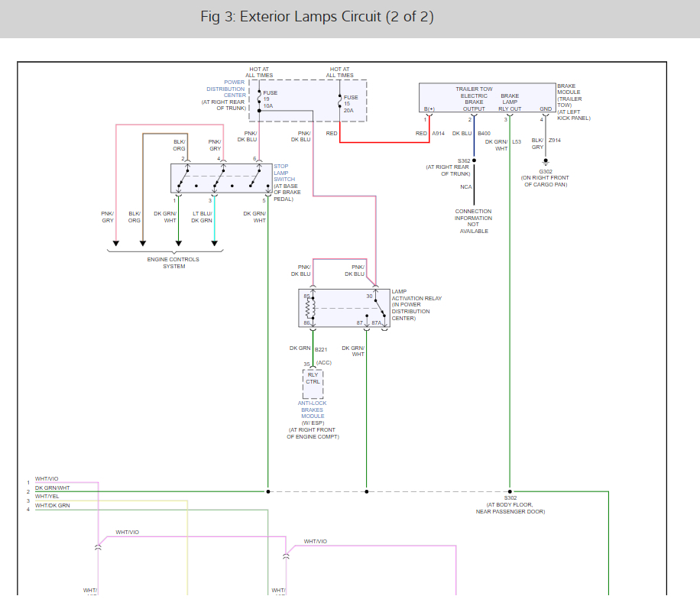700x609 pixels.
Task: Click the DK GRN B221 wire label
Action: pyautogui.click(x=308, y=348)
